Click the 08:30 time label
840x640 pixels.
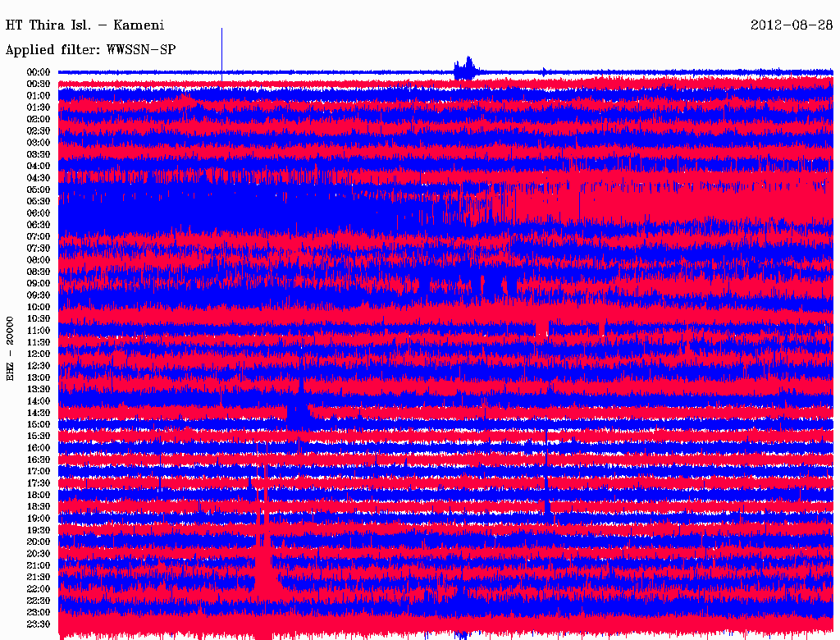[39, 272]
